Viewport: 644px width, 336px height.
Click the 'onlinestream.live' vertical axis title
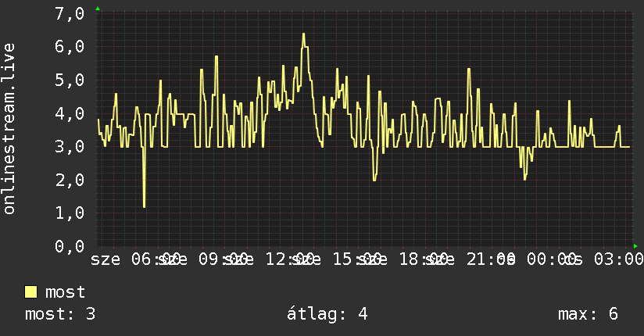click(9, 129)
